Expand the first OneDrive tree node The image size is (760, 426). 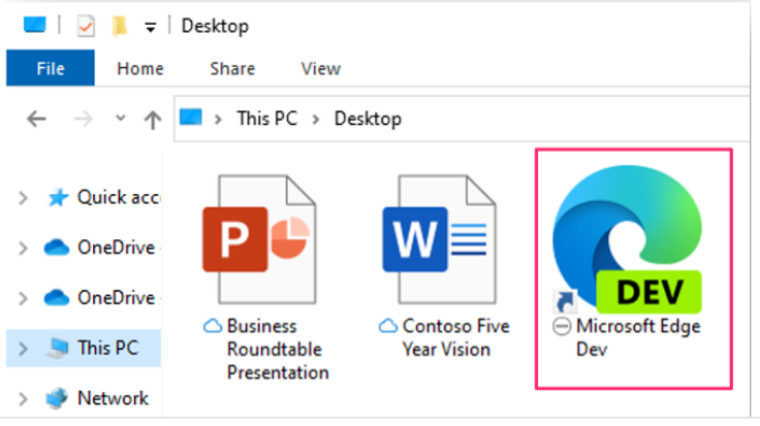23,248
